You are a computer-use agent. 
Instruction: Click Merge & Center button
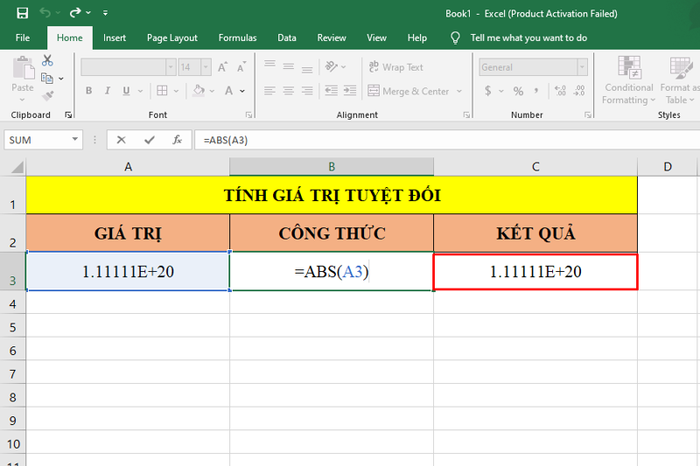click(x=408, y=91)
